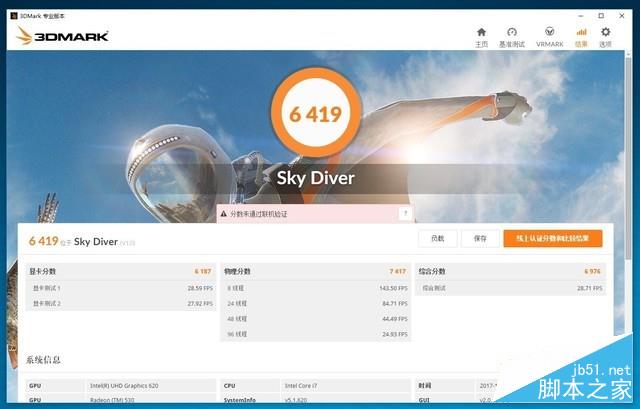640x409 pixels.
Task: Click the graphics score value 6 187
Action: 203,271
